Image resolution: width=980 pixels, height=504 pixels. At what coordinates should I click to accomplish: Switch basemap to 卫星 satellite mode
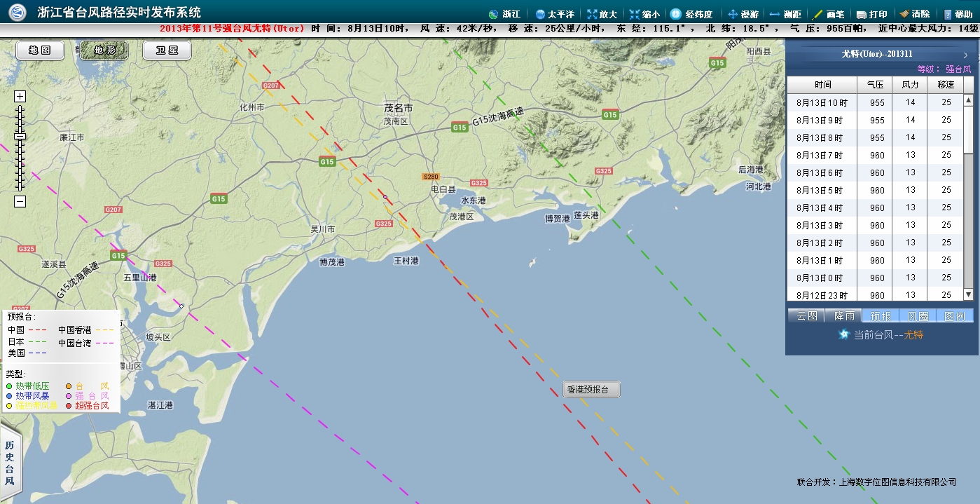(167, 50)
